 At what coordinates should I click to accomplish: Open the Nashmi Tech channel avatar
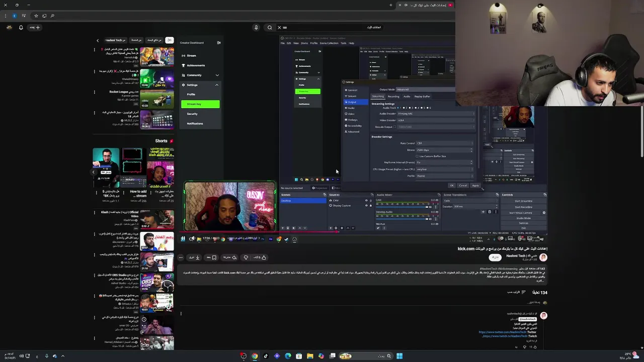tap(543, 257)
